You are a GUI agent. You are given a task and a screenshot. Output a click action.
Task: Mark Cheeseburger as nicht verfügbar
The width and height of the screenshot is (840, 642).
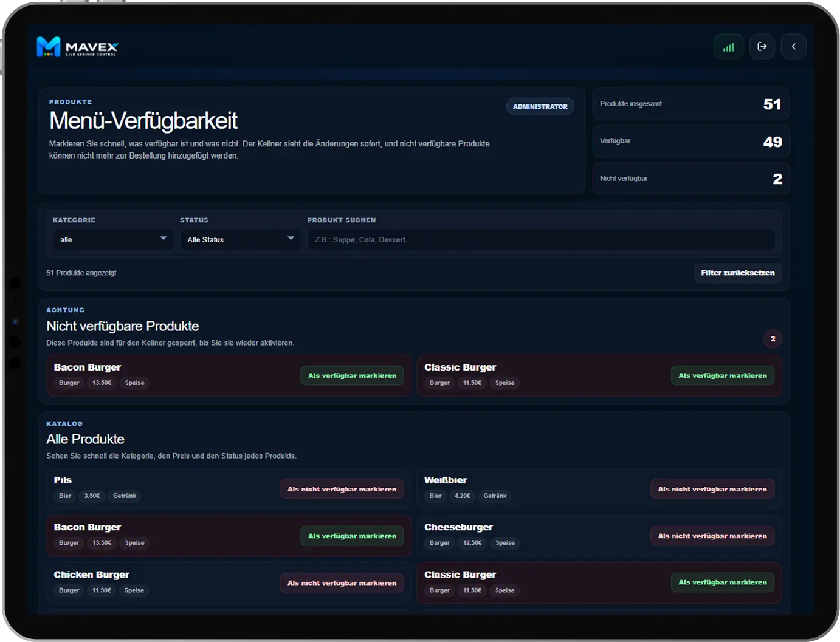point(712,536)
